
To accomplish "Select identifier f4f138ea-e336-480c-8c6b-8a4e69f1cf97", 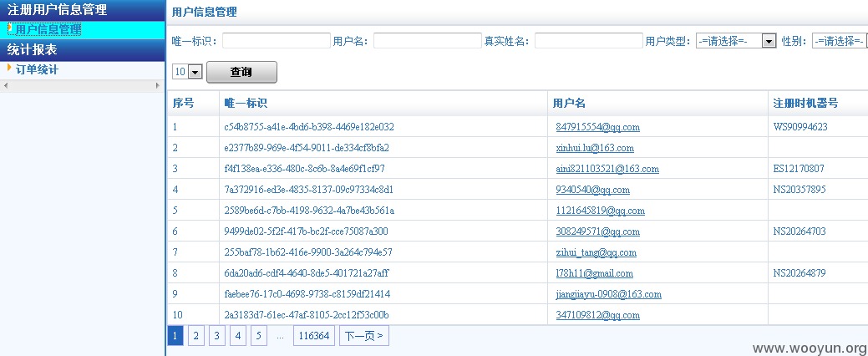I will tap(304, 169).
